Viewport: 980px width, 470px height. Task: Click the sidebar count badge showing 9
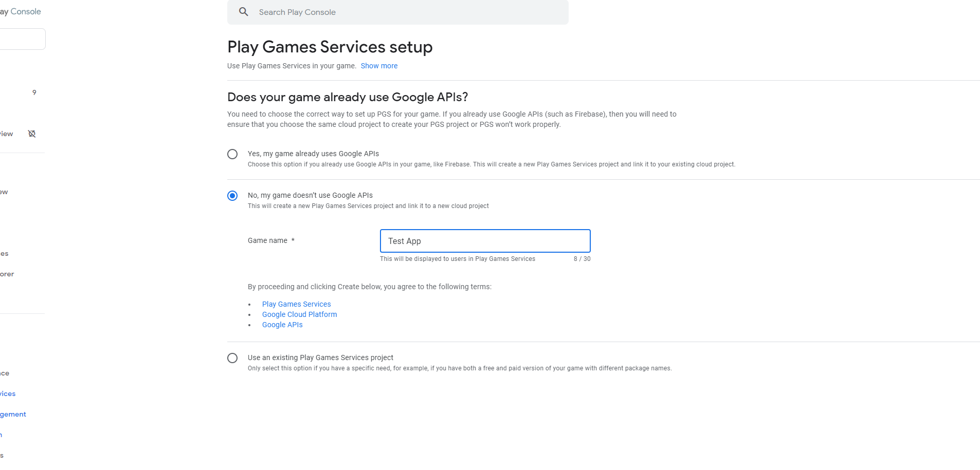pyautogui.click(x=34, y=92)
